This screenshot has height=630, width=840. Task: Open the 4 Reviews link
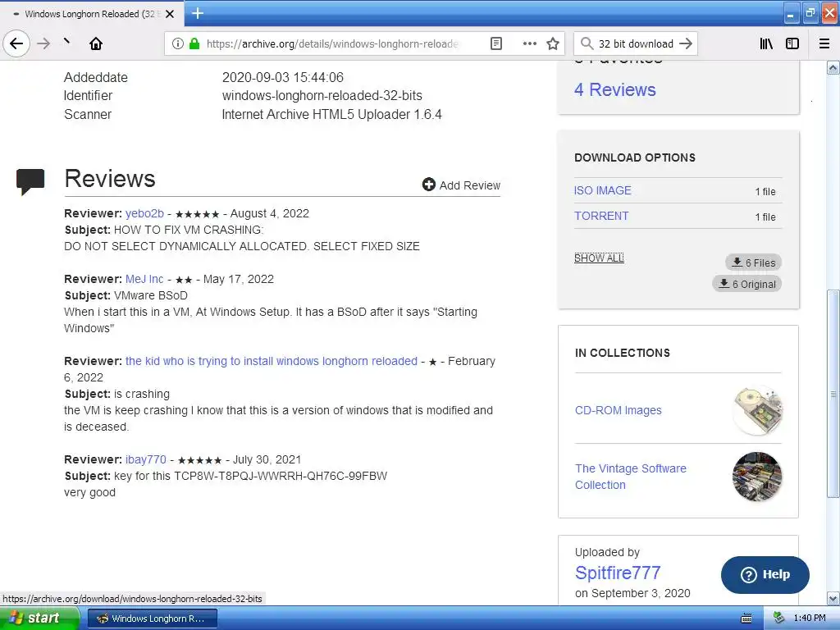coord(615,89)
